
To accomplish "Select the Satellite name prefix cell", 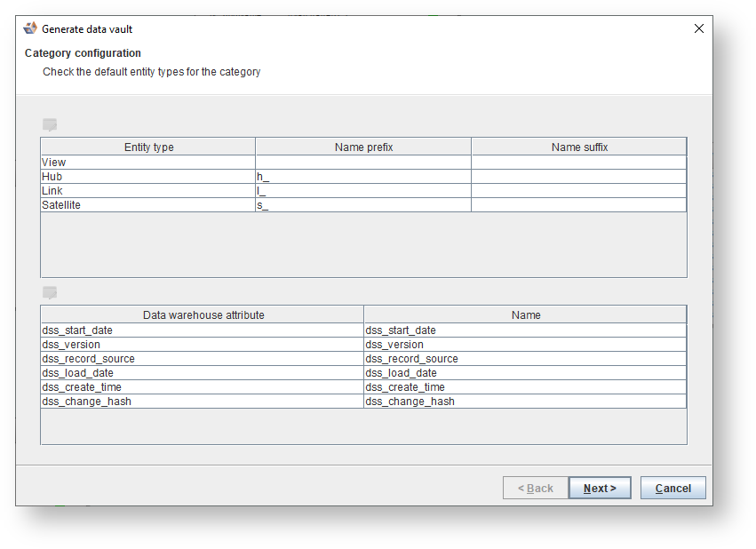I will [362, 205].
